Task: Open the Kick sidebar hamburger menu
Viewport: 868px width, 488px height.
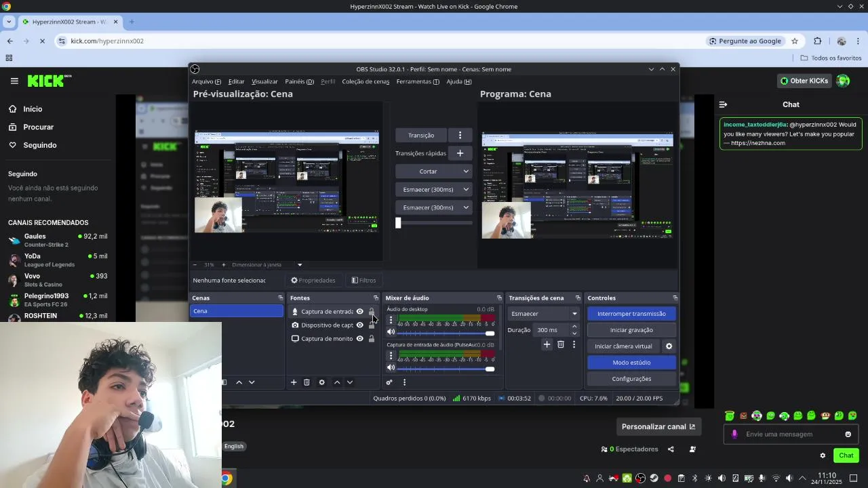Action: tap(14, 81)
